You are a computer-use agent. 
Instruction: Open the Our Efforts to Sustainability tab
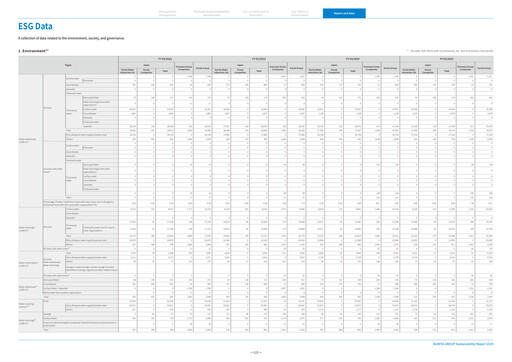click(300, 13)
